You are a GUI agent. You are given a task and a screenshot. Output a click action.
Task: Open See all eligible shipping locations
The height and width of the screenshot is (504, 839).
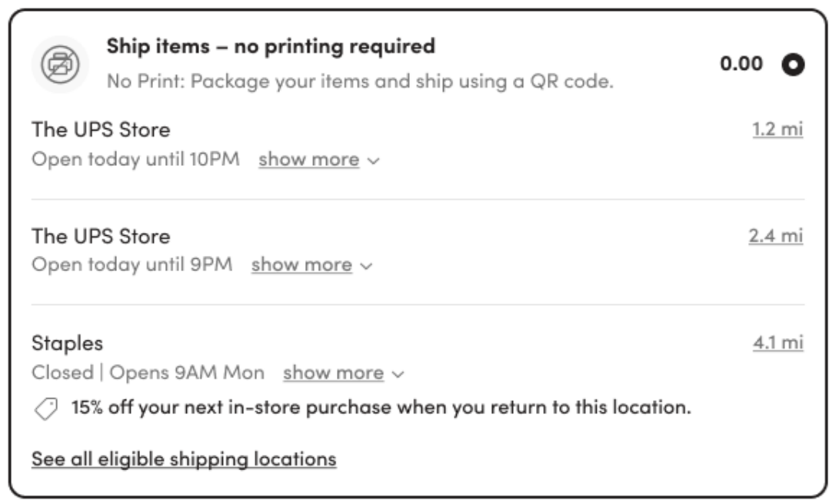184,459
